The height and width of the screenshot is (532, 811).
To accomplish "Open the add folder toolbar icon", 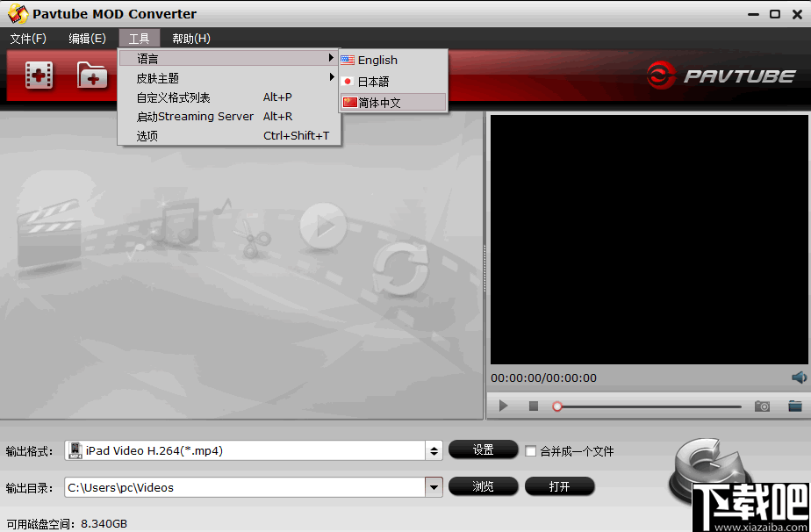I will (x=92, y=76).
